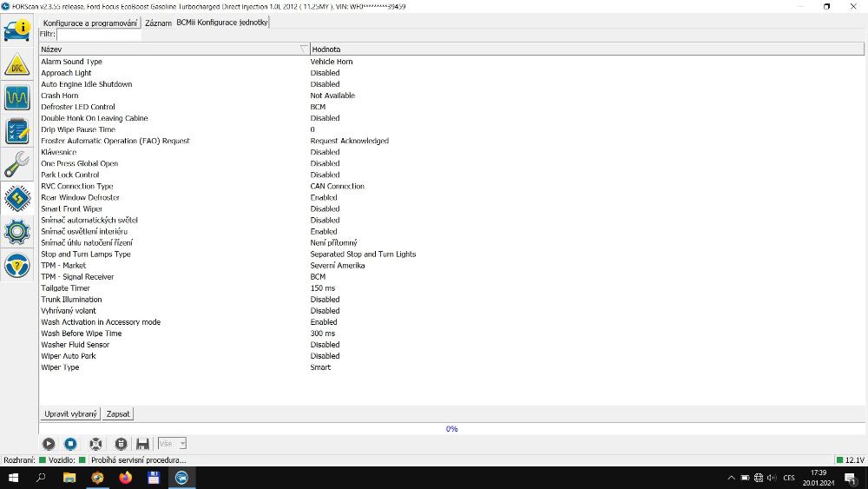868x489 pixels.
Task: Open the checklist tests section
Action: pyautogui.click(x=17, y=131)
